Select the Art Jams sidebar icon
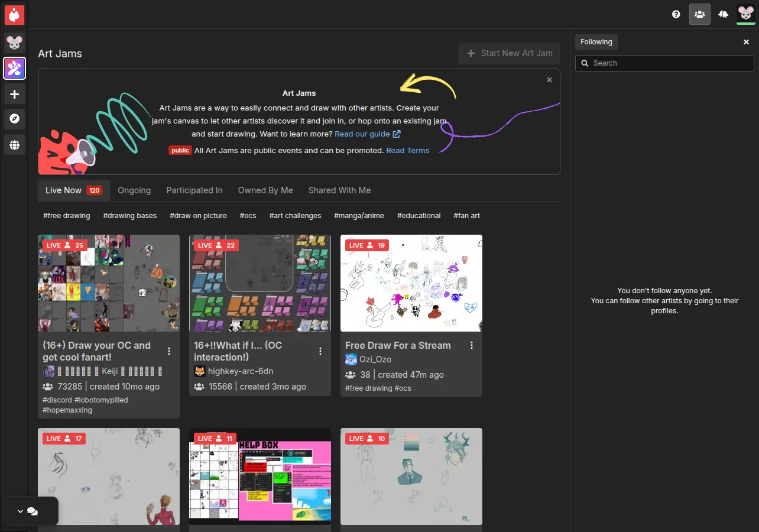Screen dimensions: 759x532 click(x=14, y=68)
